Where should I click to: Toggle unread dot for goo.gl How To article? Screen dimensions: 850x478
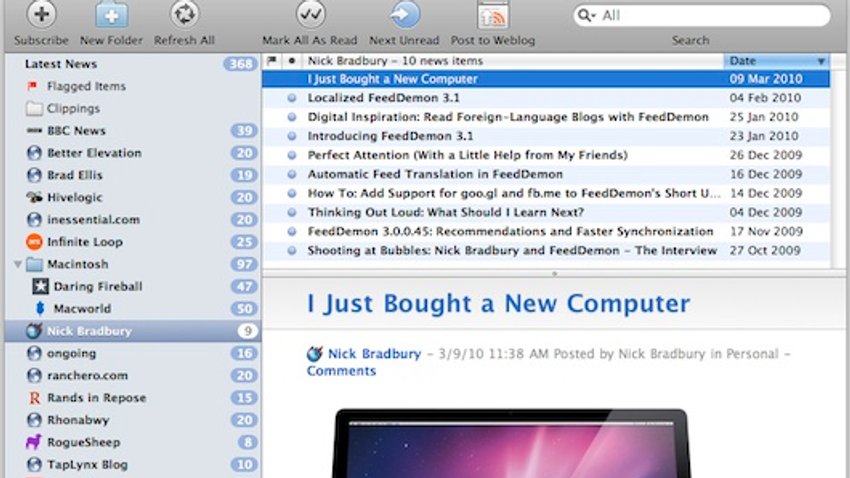pyautogui.click(x=292, y=193)
